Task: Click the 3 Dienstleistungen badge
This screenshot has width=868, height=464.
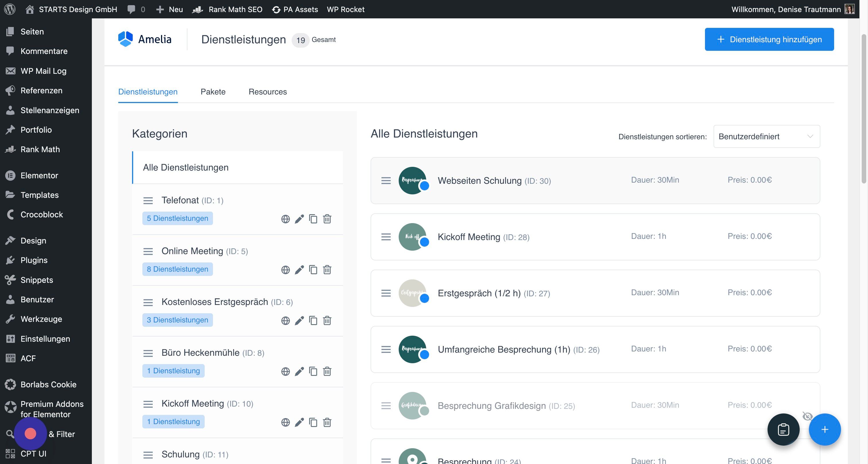Action: pos(178,320)
